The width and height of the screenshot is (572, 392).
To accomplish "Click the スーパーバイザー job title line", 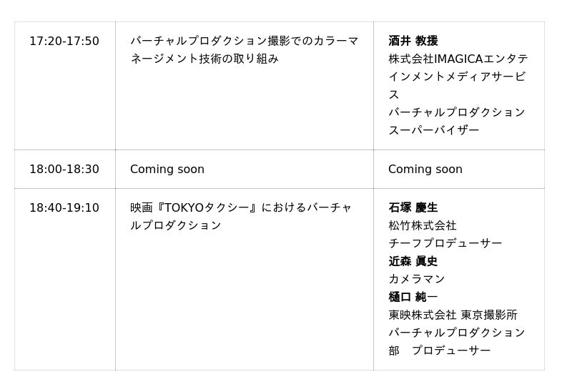I will tap(434, 131).
